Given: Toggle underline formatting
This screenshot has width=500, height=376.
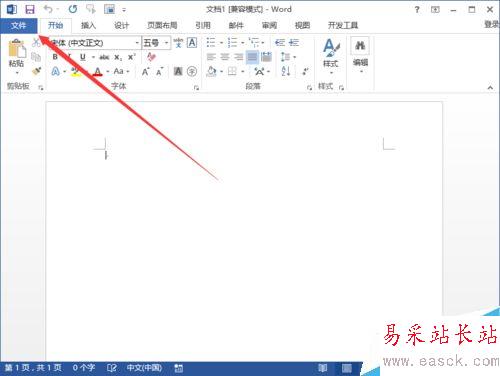Looking at the screenshot, I should (83, 57).
